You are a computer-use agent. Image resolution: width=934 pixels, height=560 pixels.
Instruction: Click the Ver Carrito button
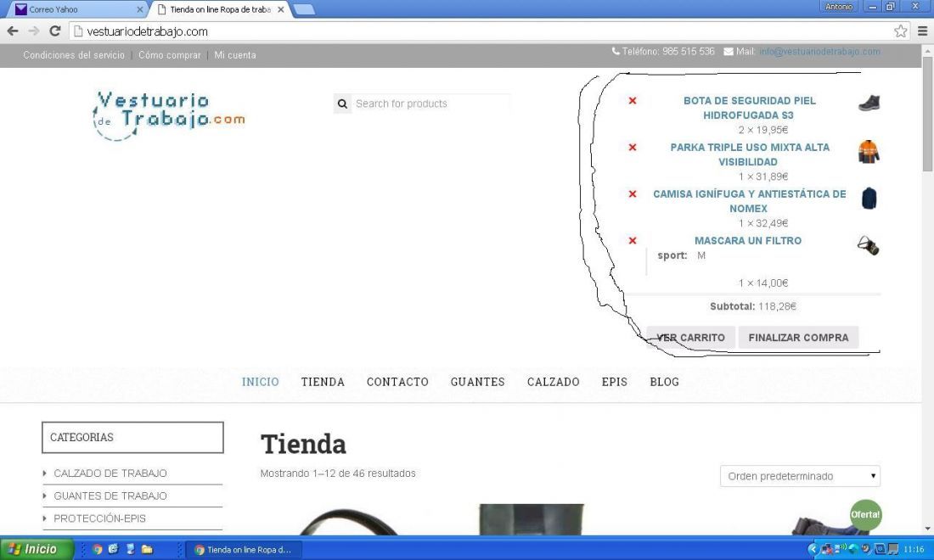[691, 338]
